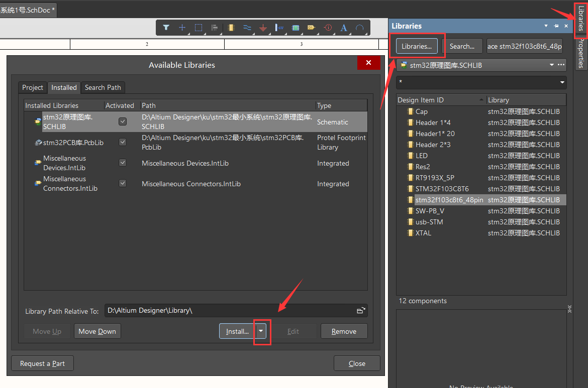Screen dimensions: 588x388
Task: Click the Move Down button
Action: tap(97, 331)
